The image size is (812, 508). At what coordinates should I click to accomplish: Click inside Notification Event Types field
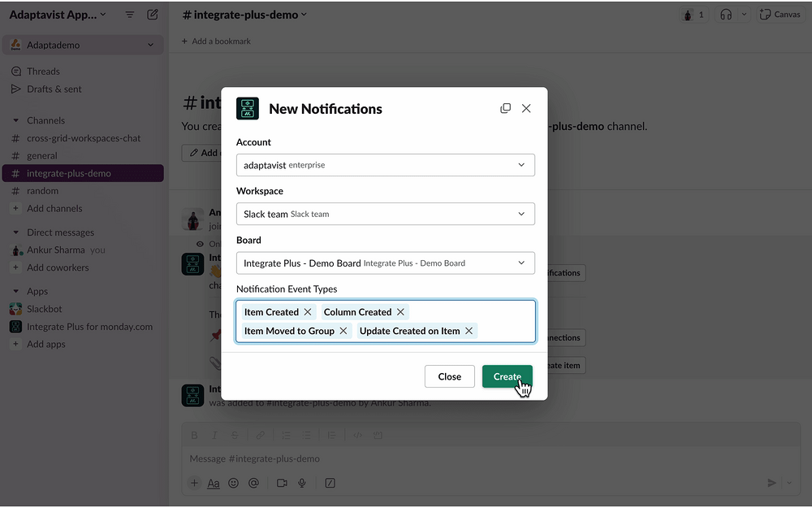coord(385,321)
